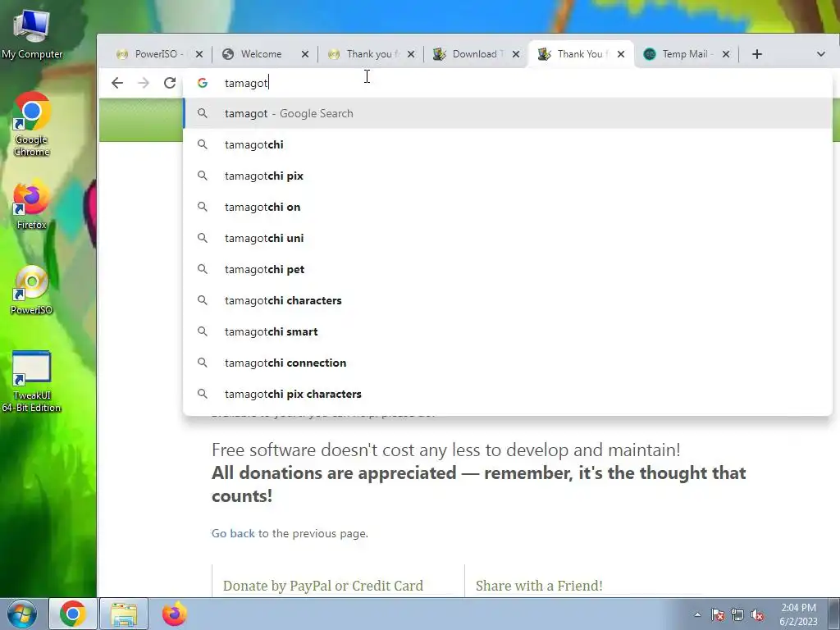The image size is (840, 630).
Task: Pick the 'tamagotchi uni' suggestion
Action: (508, 238)
